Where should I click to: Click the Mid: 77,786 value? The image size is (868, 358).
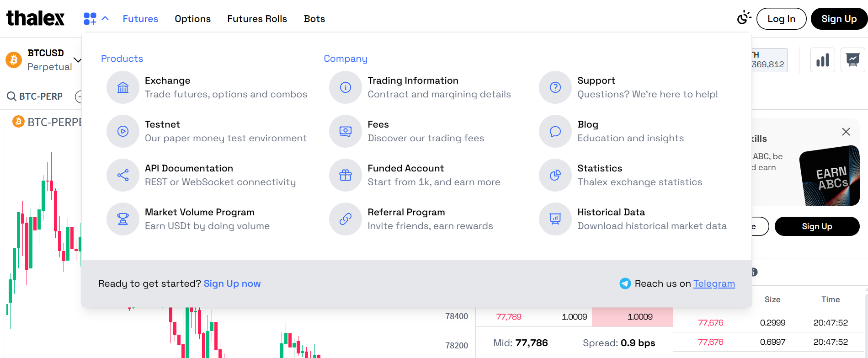[521, 343]
